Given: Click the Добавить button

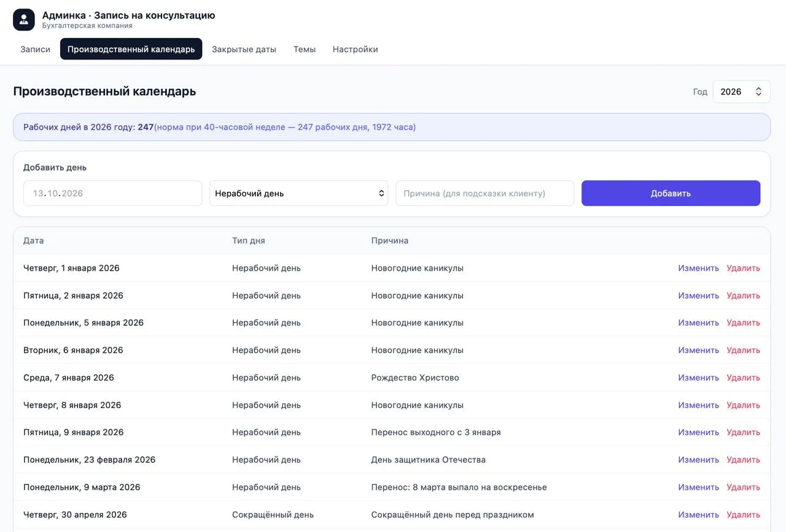Looking at the screenshot, I should (671, 193).
